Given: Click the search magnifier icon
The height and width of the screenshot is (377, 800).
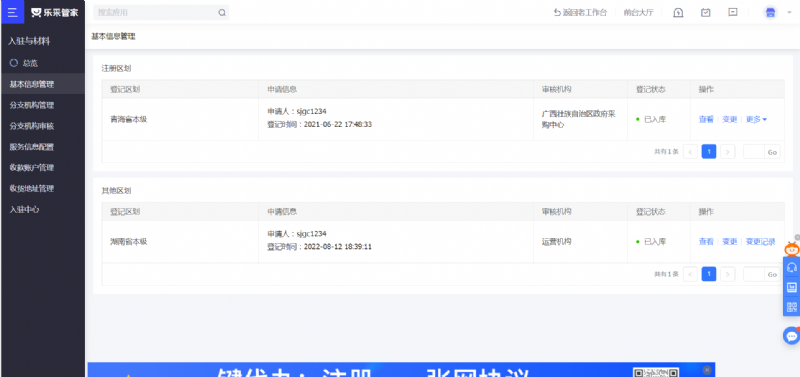Looking at the screenshot, I should (x=222, y=13).
